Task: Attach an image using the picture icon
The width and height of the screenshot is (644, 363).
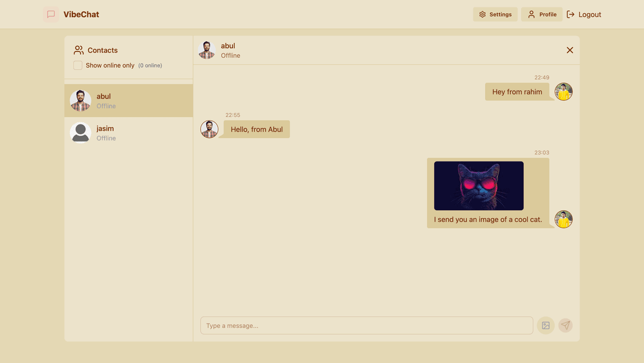Action: point(546,325)
